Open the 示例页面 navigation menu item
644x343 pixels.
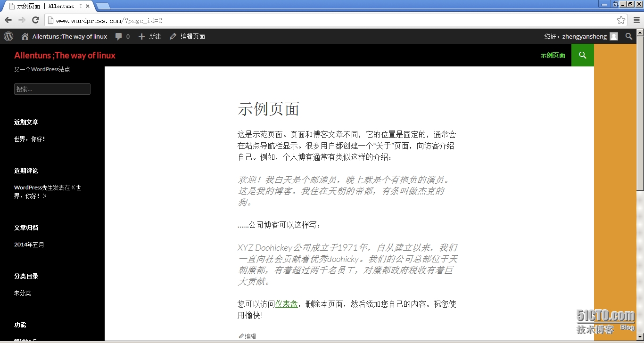(x=553, y=55)
